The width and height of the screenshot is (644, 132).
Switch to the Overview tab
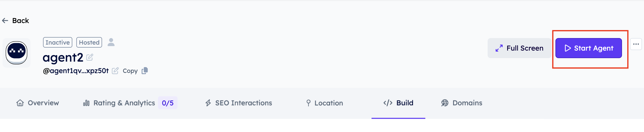point(38,103)
